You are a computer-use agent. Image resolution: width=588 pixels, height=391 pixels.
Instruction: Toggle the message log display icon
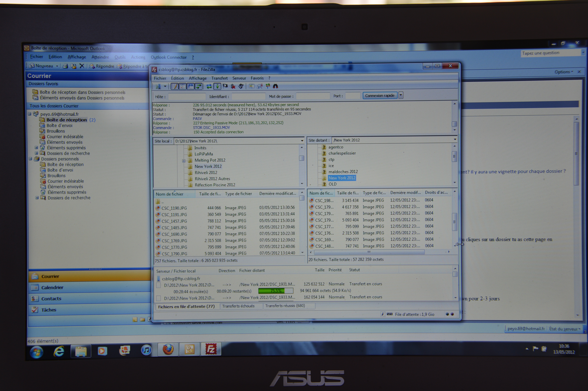tap(175, 87)
